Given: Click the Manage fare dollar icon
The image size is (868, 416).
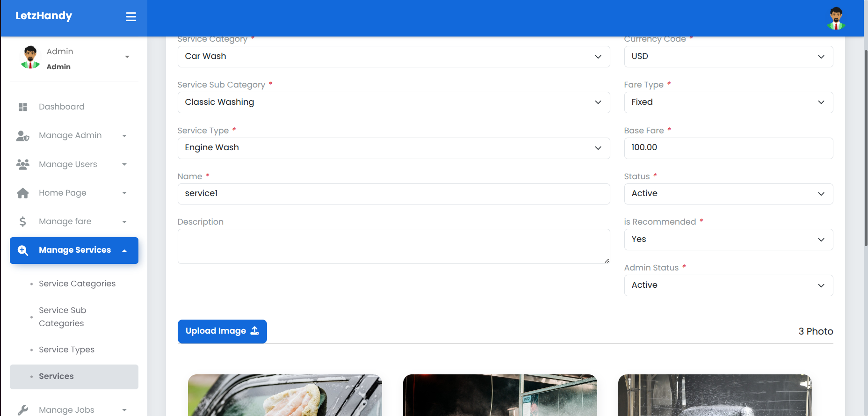Looking at the screenshot, I should (23, 221).
